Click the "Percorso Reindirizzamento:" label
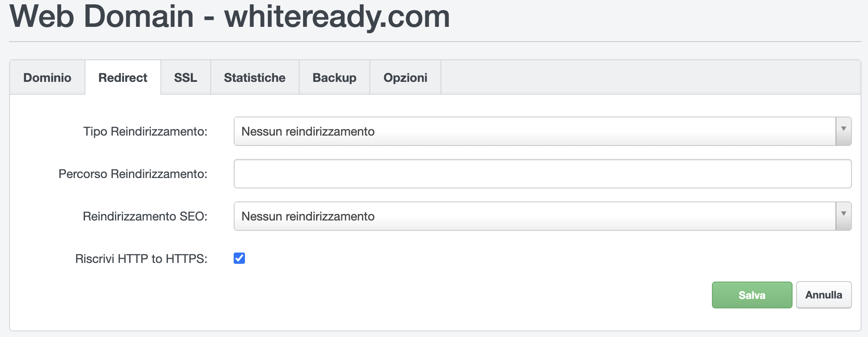 coord(133,174)
